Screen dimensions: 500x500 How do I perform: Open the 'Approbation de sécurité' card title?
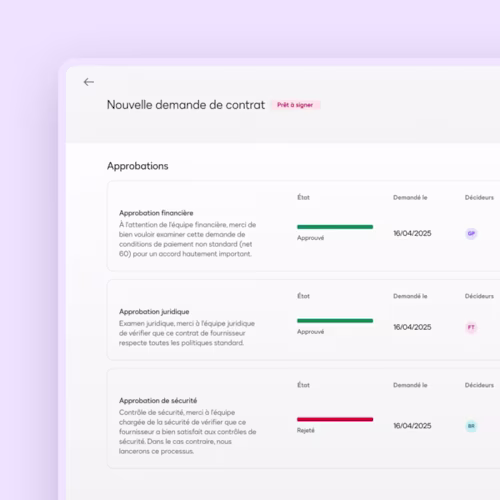[158, 400]
